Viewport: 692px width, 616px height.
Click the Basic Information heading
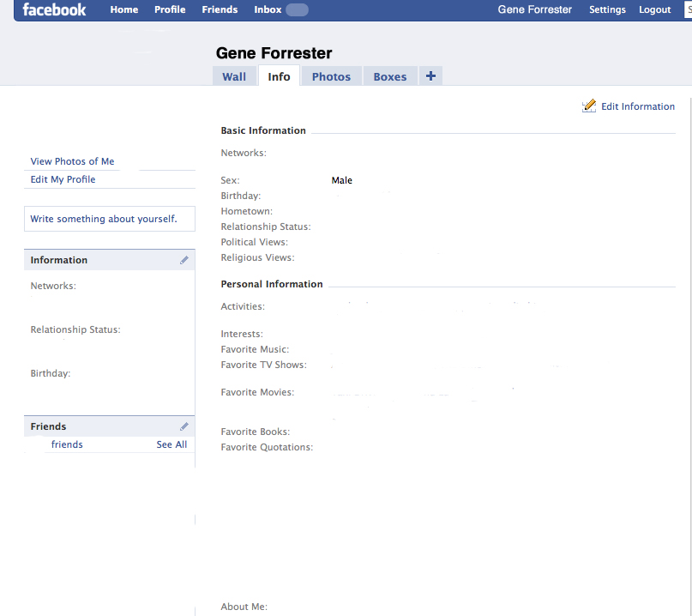tap(263, 130)
